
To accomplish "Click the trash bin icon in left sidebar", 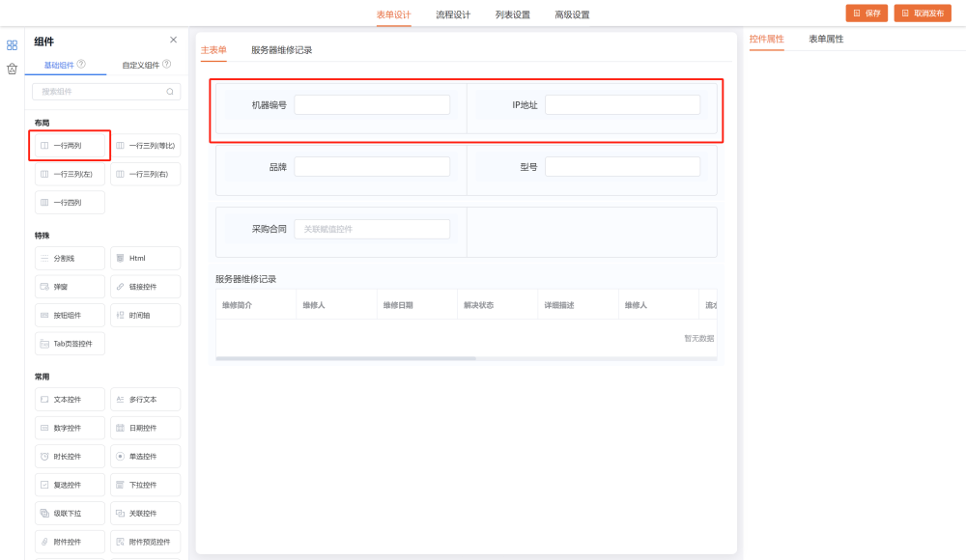I will pyautogui.click(x=12, y=69).
